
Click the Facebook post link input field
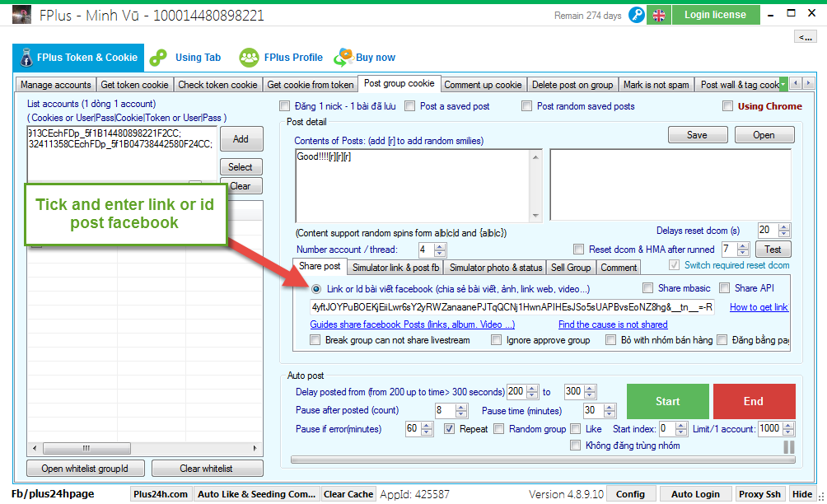[x=512, y=307]
